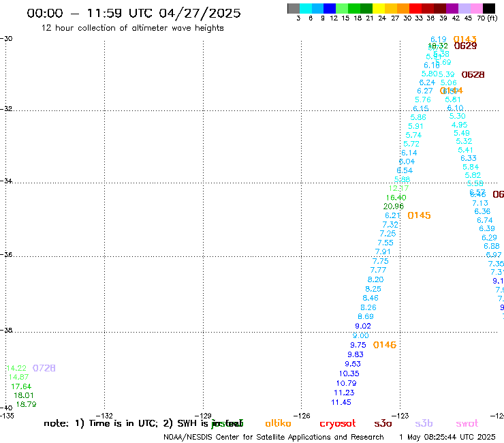Click the 12.17 wave height value

coord(398,188)
